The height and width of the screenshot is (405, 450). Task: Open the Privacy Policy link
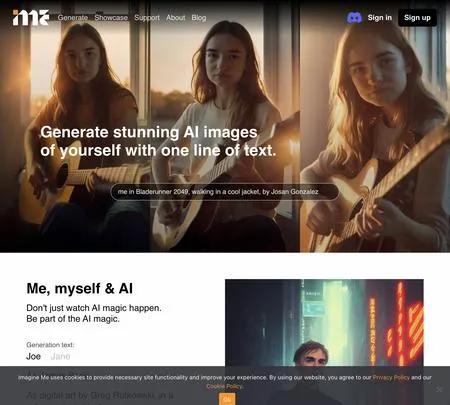[x=391, y=377]
